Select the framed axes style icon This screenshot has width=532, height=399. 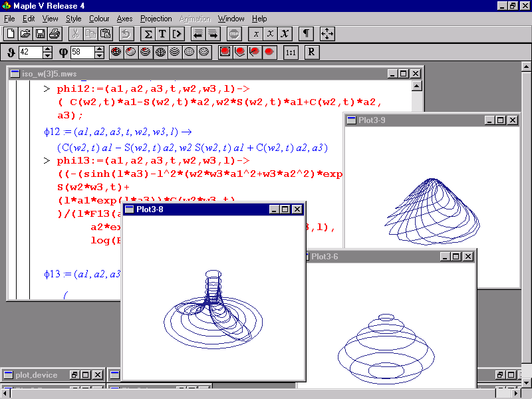point(240,53)
